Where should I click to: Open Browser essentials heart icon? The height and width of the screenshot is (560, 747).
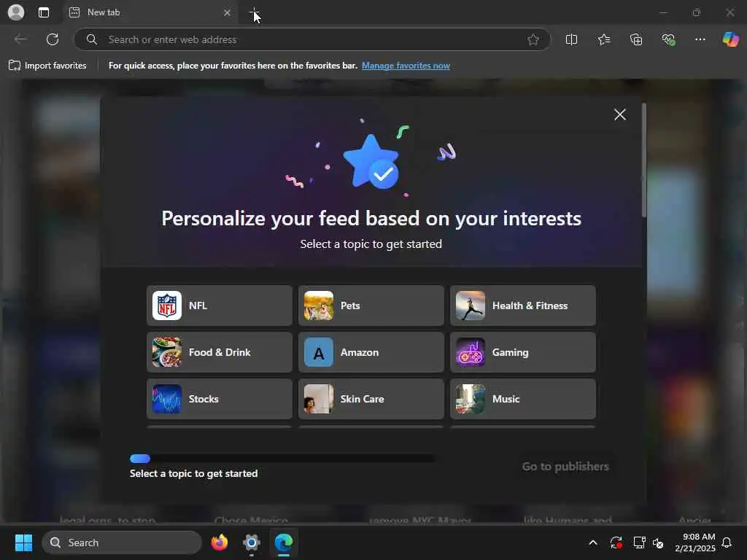tap(668, 39)
